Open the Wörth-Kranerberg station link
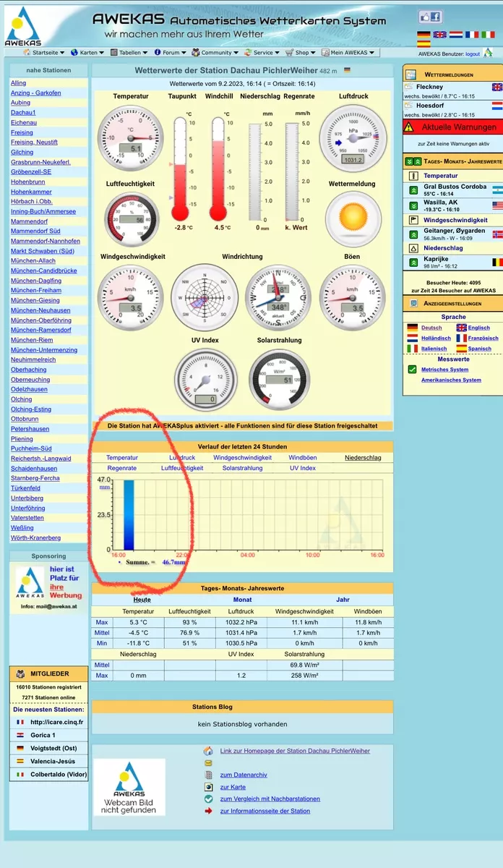Image resolution: width=503 pixels, height=868 pixels. coord(35,538)
